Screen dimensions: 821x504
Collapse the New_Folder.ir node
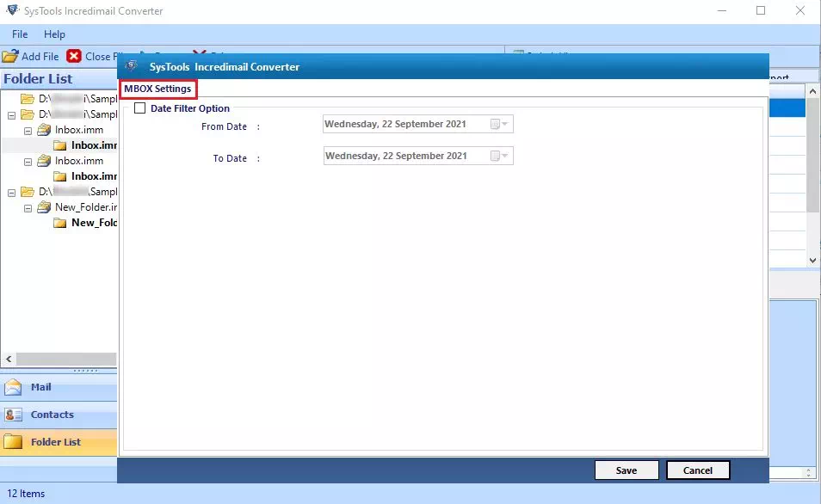pyautogui.click(x=28, y=208)
